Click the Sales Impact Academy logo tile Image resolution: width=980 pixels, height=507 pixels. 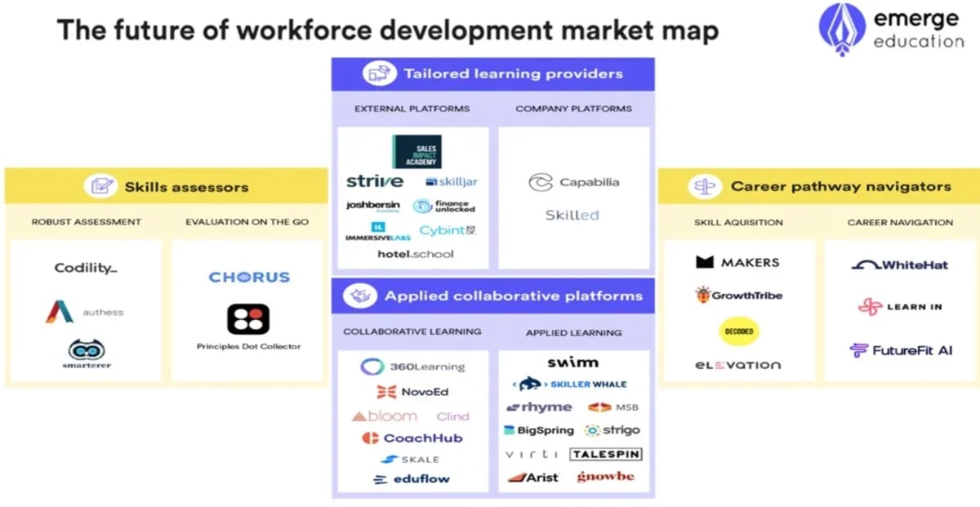click(416, 151)
